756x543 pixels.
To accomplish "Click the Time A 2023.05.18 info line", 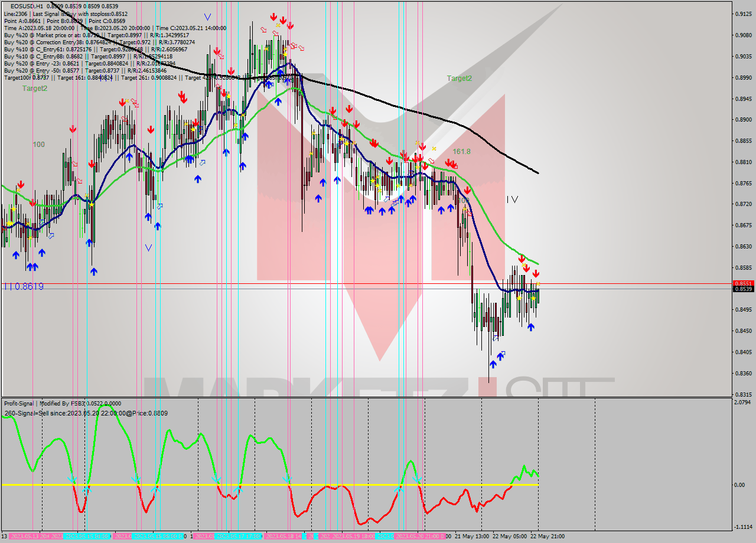I will [115, 28].
